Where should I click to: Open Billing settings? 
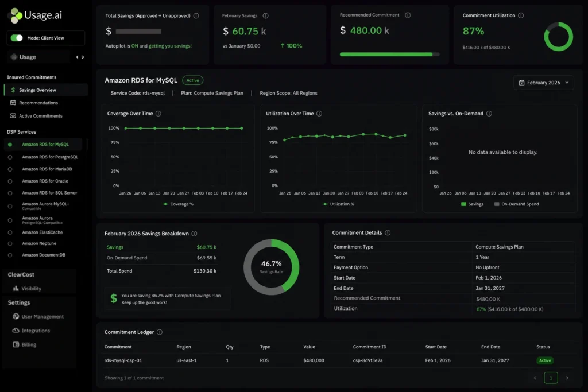coord(29,344)
